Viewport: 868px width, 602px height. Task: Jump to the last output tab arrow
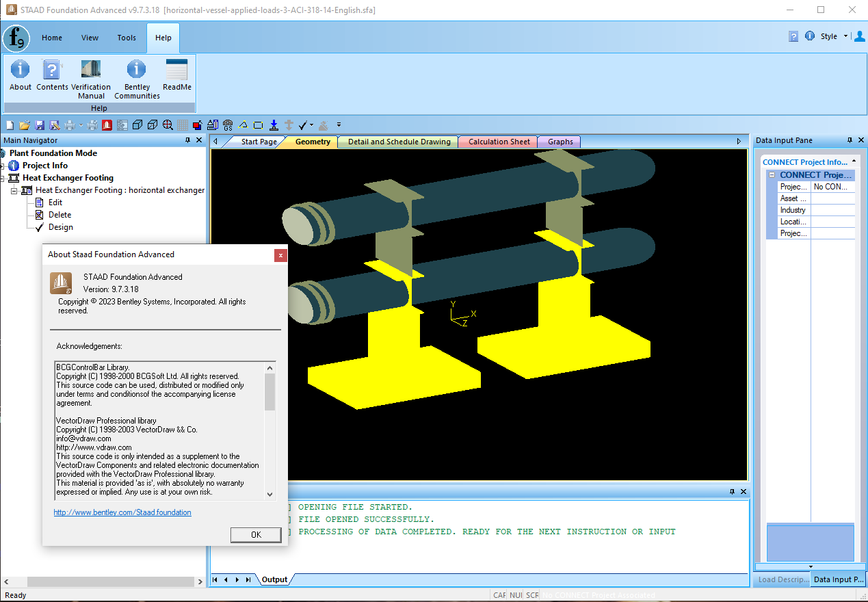pos(248,579)
